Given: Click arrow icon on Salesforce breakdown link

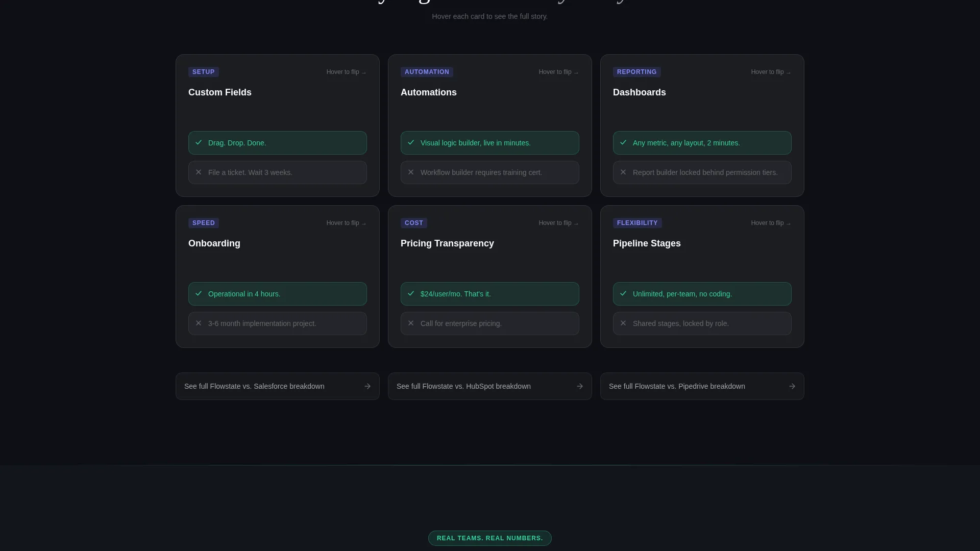Looking at the screenshot, I should (367, 386).
